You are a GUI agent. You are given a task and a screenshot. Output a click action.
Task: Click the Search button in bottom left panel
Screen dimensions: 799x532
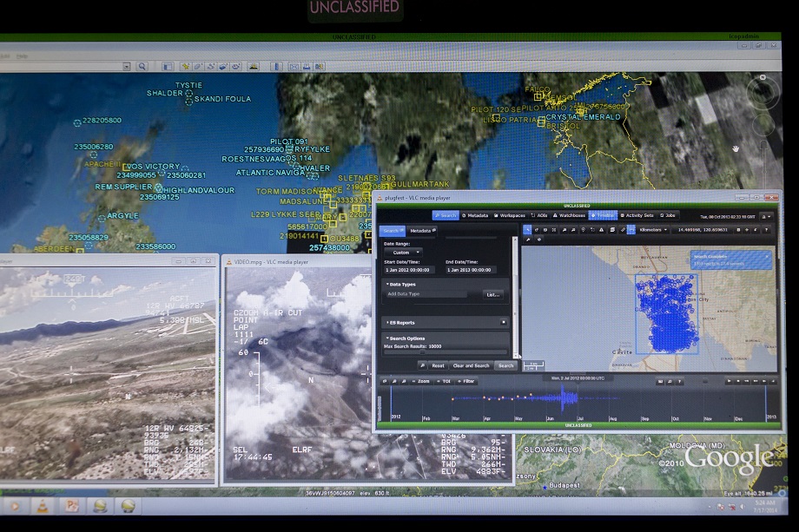pyautogui.click(x=505, y=365)
